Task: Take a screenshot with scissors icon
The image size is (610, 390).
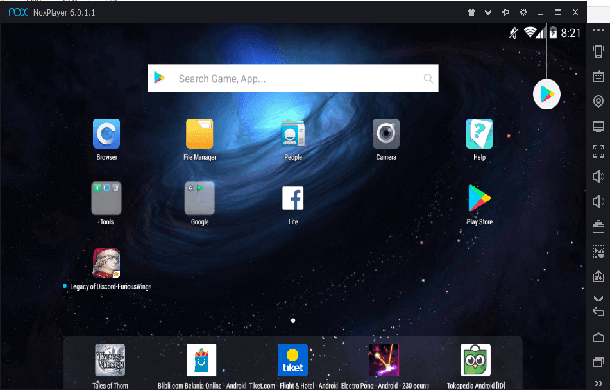Action: tap(598, 251)
